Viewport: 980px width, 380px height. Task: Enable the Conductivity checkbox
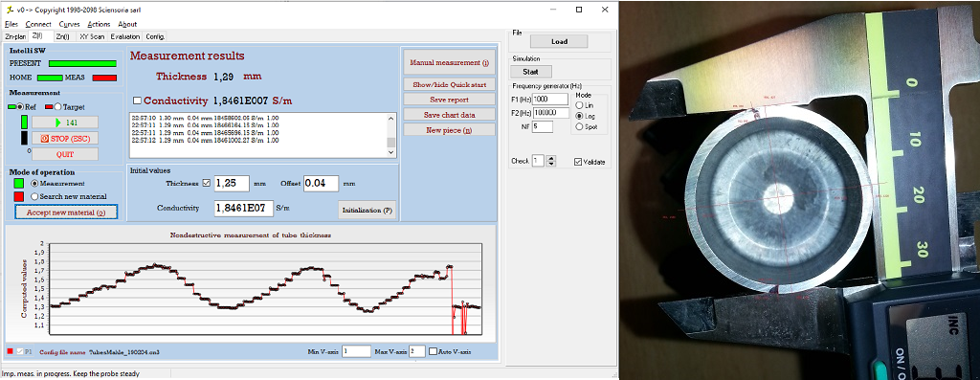tap(137, 101)
